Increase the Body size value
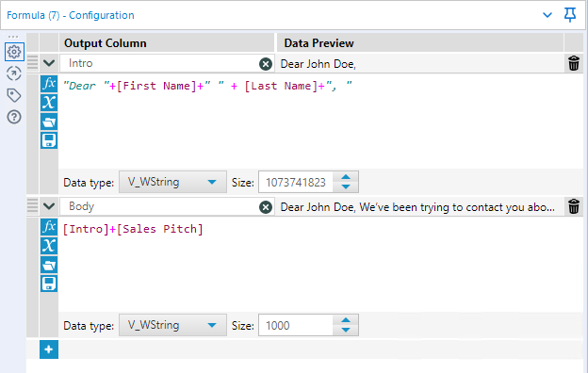Screen dimensions: 588x373 pos(346,320)
